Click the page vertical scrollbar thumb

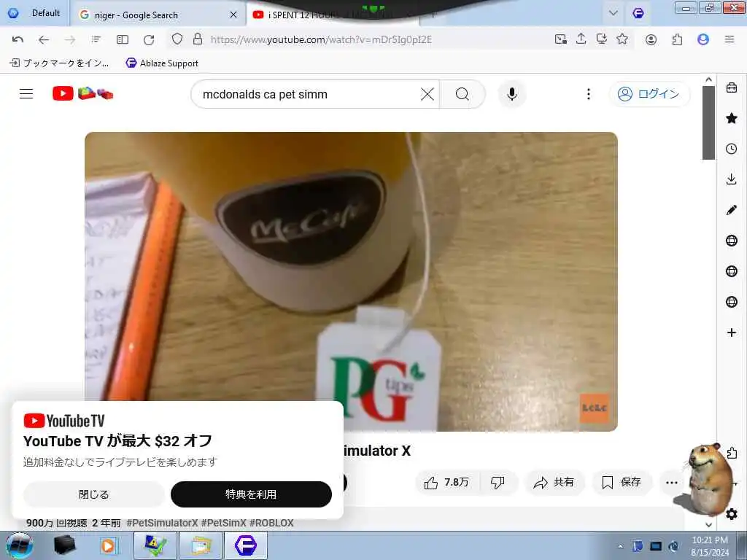(x=708, y=122)
